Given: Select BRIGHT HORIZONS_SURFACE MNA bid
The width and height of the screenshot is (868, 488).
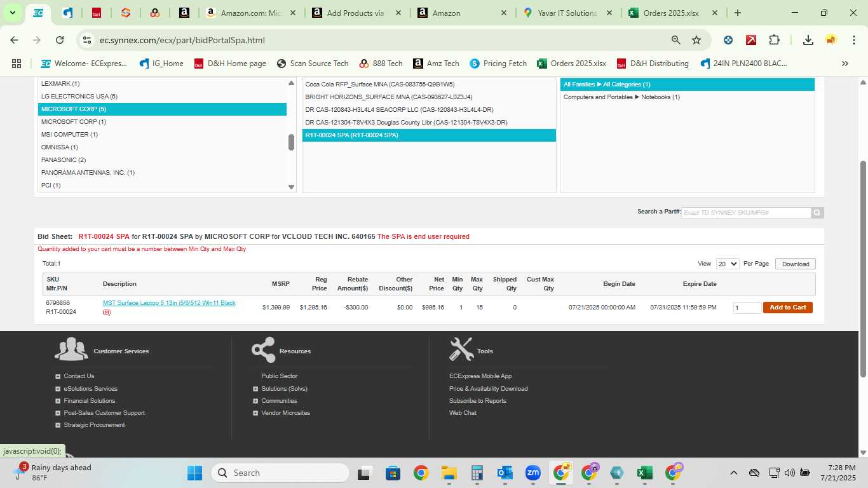Looking at the screenshot, I should [429, 97].
